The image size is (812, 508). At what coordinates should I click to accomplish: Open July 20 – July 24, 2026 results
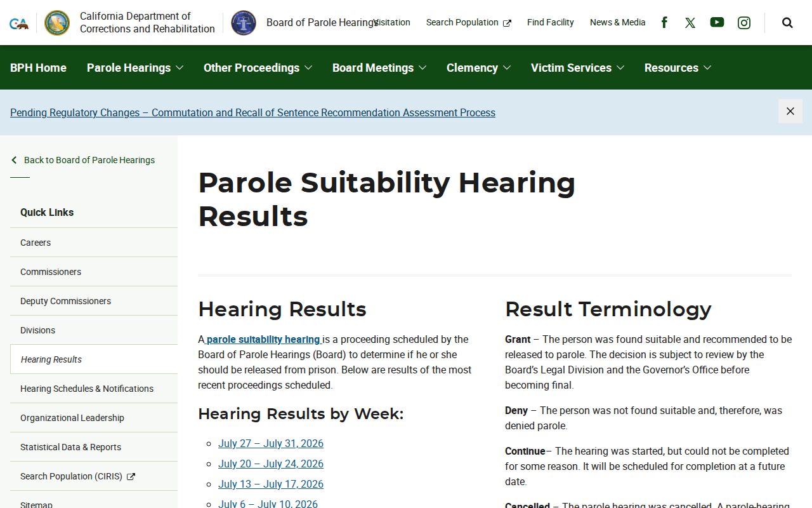271,464
